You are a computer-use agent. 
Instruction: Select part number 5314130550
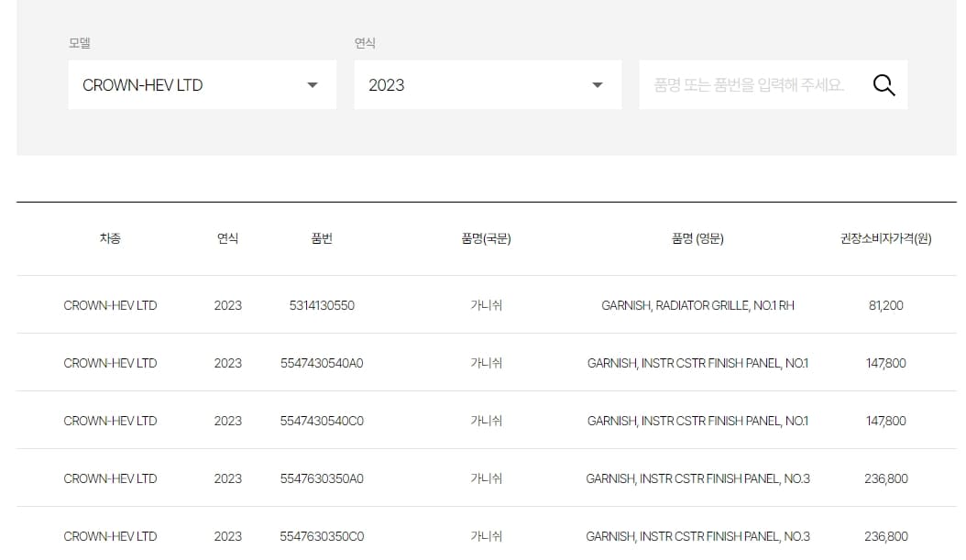pos(322,305)
